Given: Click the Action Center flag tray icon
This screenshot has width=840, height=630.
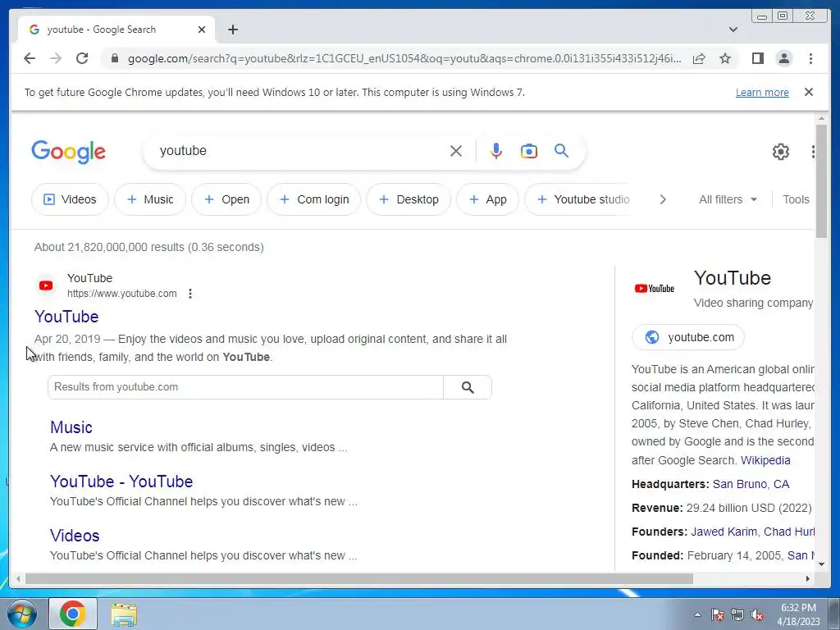Looking at the screenshot, I should pyautogui.click(x=717, y=614).
